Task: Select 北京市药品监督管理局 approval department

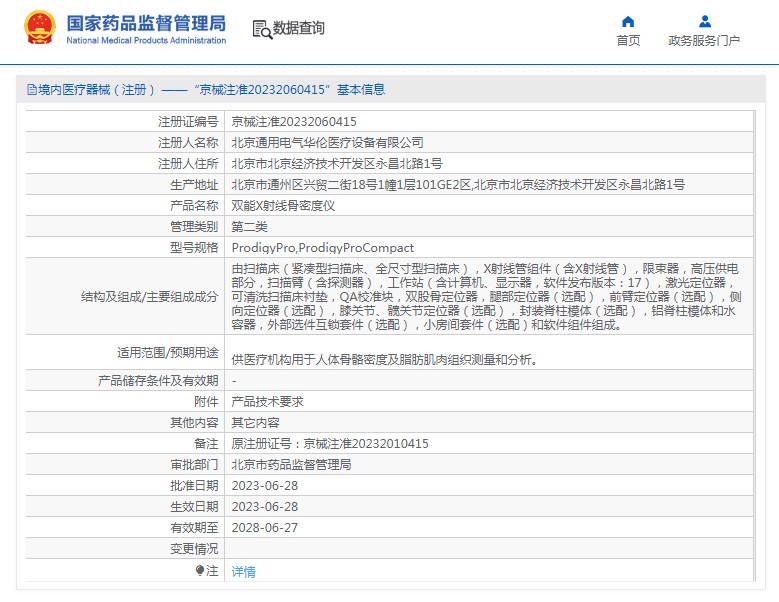Action: click(291, 464)
